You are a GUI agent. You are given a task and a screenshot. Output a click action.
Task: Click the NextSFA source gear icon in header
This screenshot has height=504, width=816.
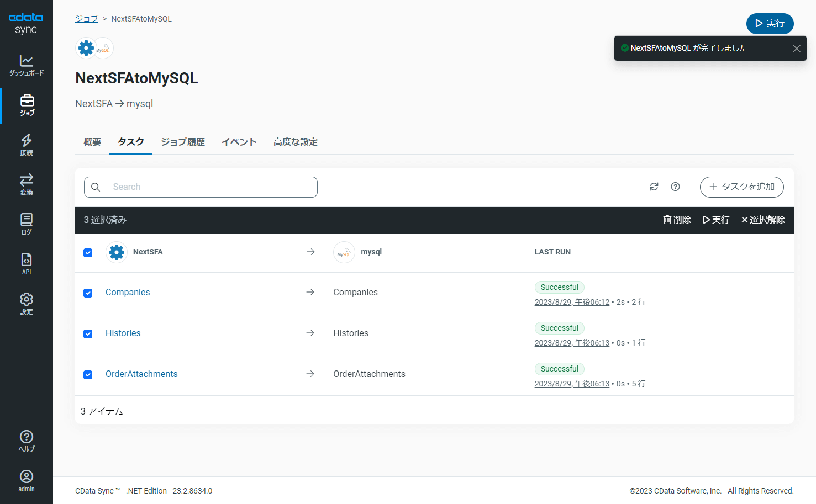click(x=86, y=48)
